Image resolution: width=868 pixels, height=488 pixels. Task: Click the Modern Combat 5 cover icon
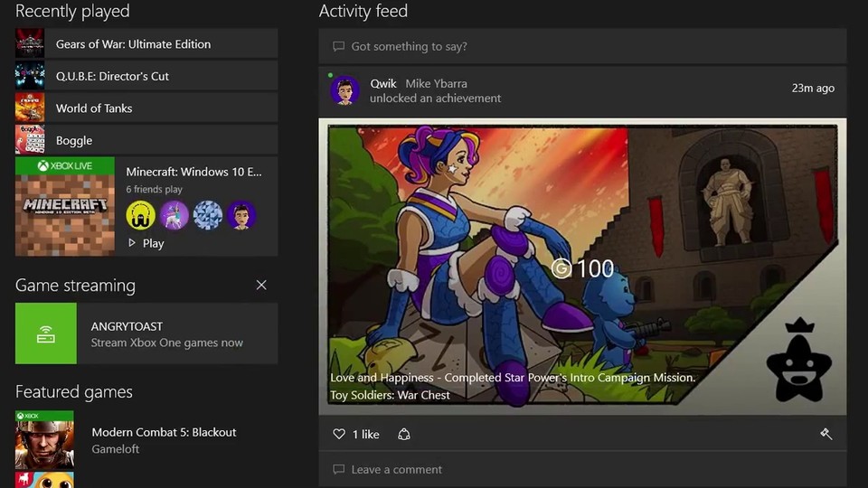pyautogui.click(x=44, y=440)
